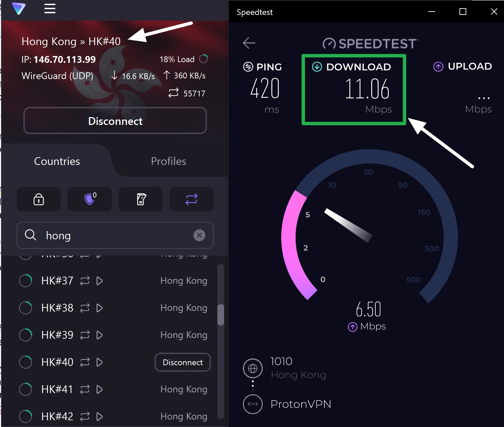Click HK#39 streaming play icon

[100, 335]
